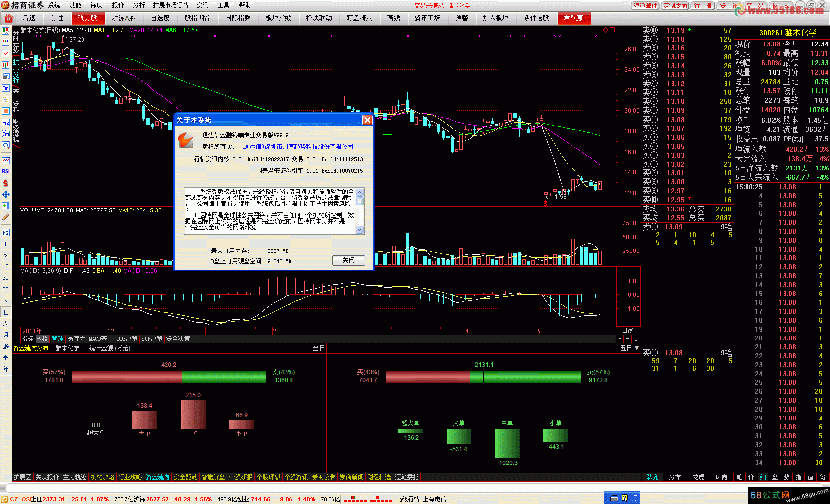Select the 分布 tab under order book

[x=675, y=477]
